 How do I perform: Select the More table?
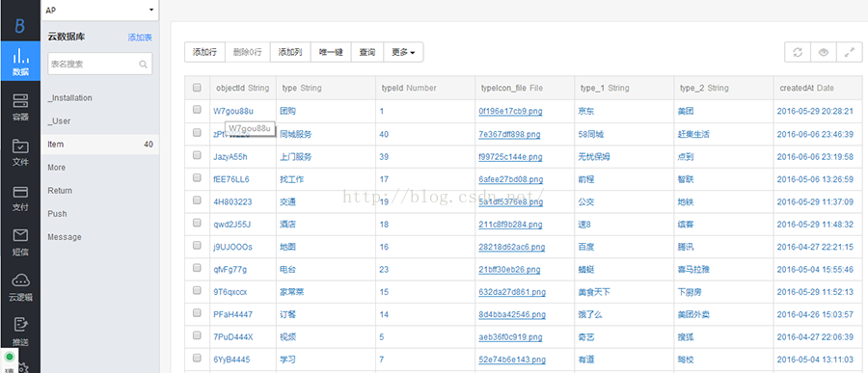point(100,168)
